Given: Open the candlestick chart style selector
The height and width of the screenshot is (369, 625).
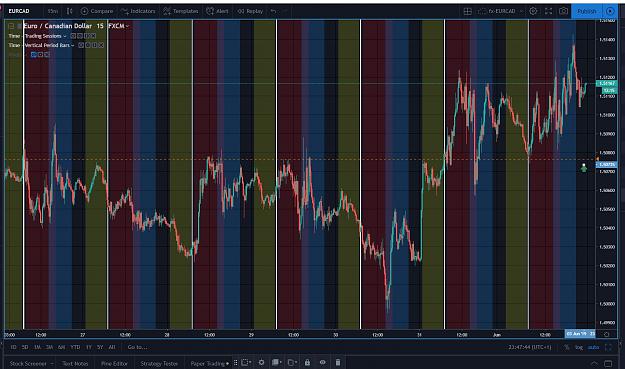Looking at the screenshot, I should 70,11.
